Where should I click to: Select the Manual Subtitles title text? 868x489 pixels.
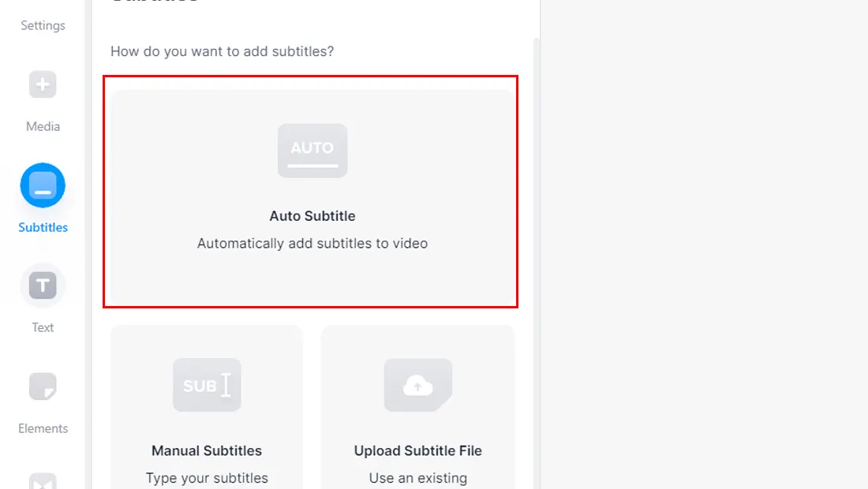(207, 451)
